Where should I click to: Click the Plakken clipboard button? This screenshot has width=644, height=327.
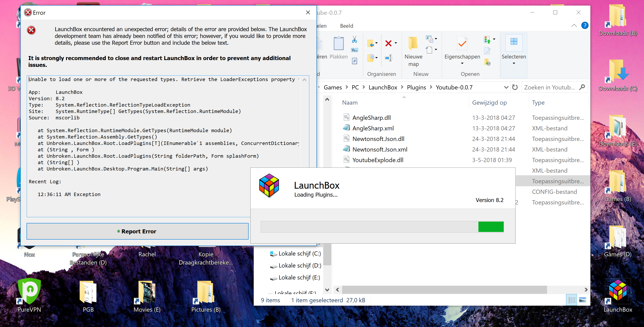point(339,48)
